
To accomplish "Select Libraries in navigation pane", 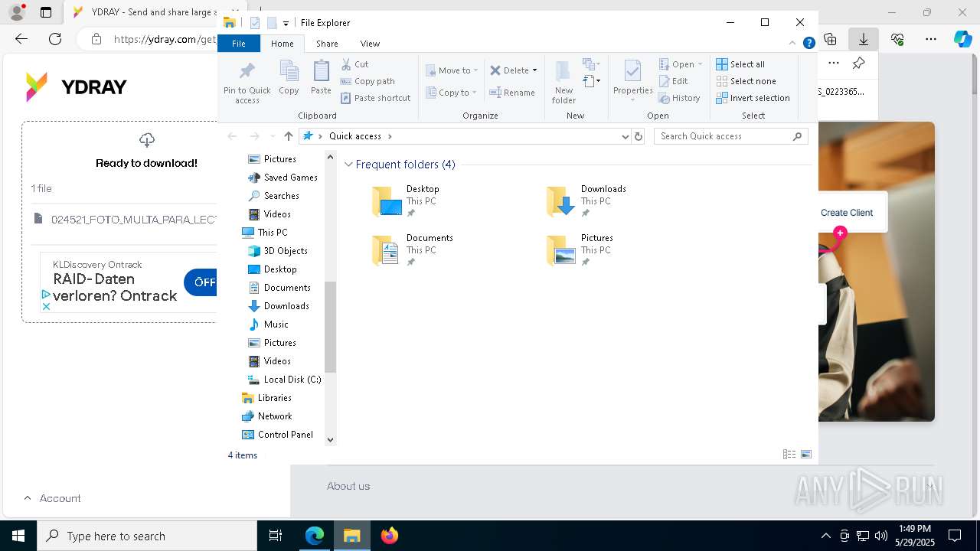I will 266,398.
